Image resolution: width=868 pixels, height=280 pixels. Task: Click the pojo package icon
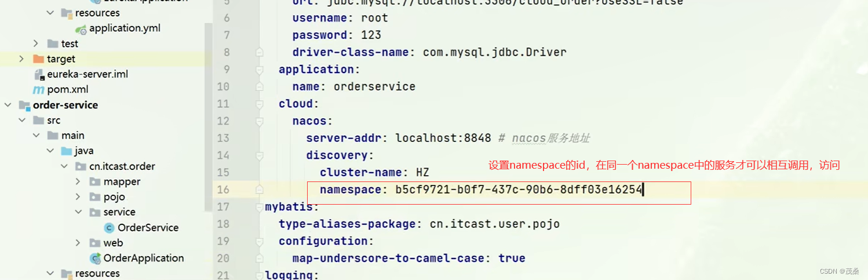pos(95,197)
